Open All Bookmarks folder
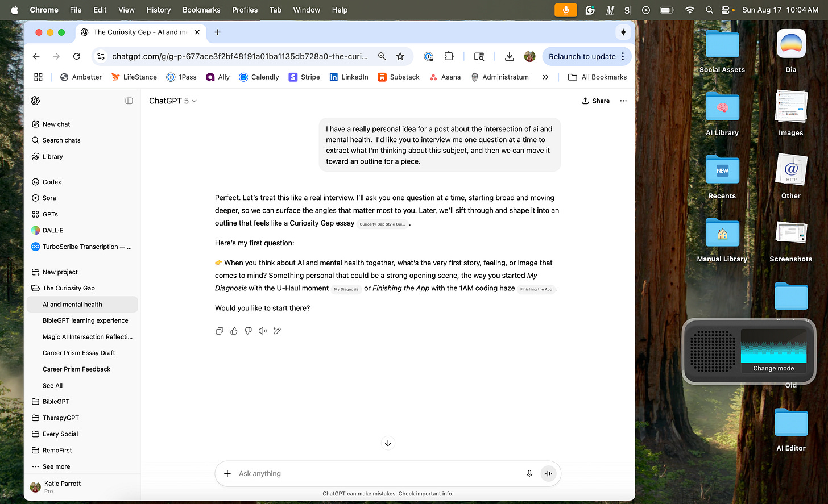The width and height of the screenshot is (828, 504). pyautogui.click(x=597, y=77)
